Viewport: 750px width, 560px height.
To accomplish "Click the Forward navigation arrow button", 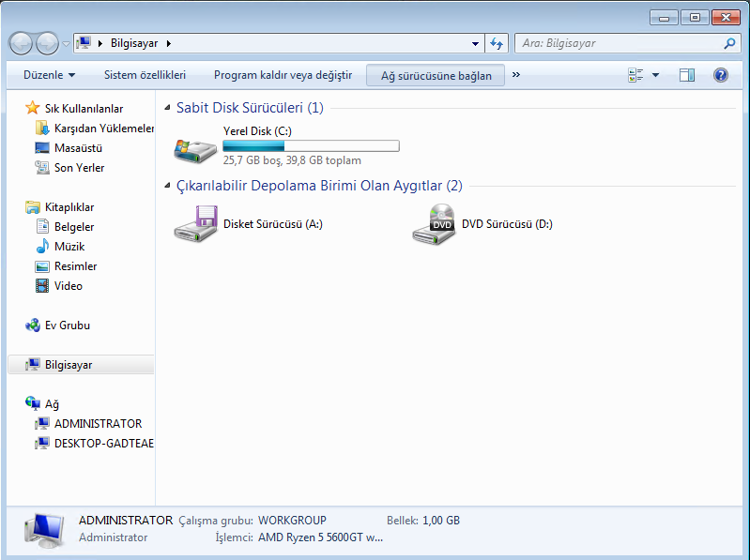I will (x=47, y=43).
